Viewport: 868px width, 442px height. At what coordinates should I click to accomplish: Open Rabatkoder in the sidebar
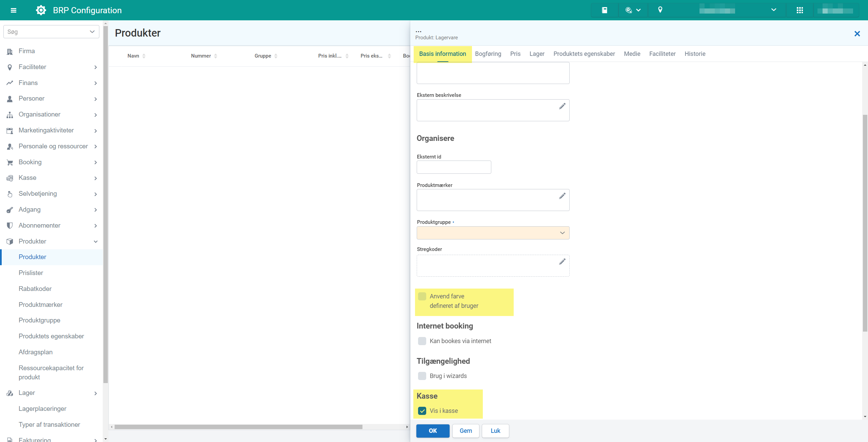pos(35,289)
